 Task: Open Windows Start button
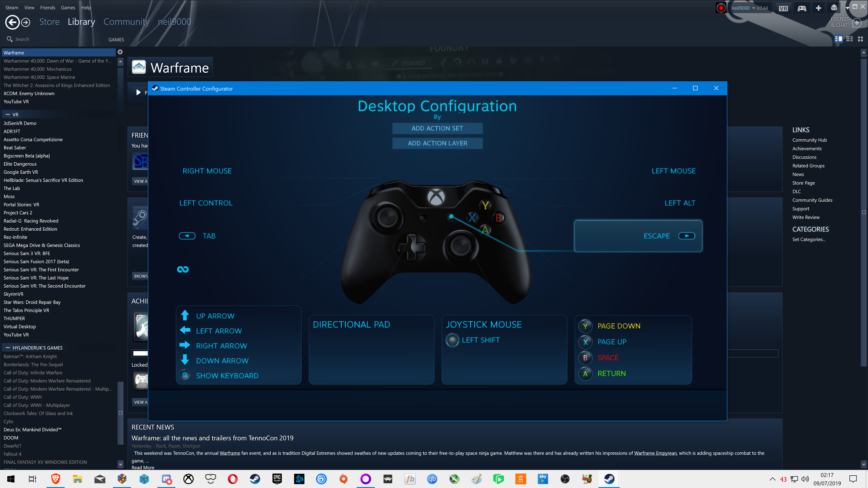click(11, 479)
